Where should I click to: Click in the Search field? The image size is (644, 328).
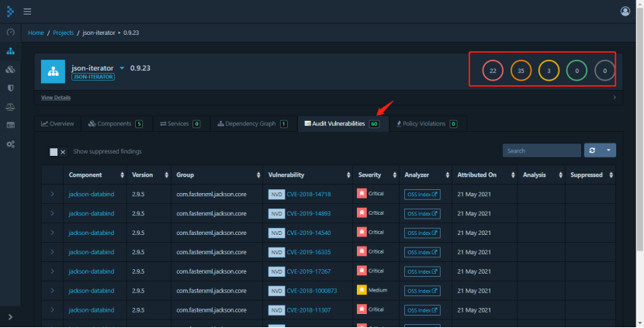pos(542,150)
